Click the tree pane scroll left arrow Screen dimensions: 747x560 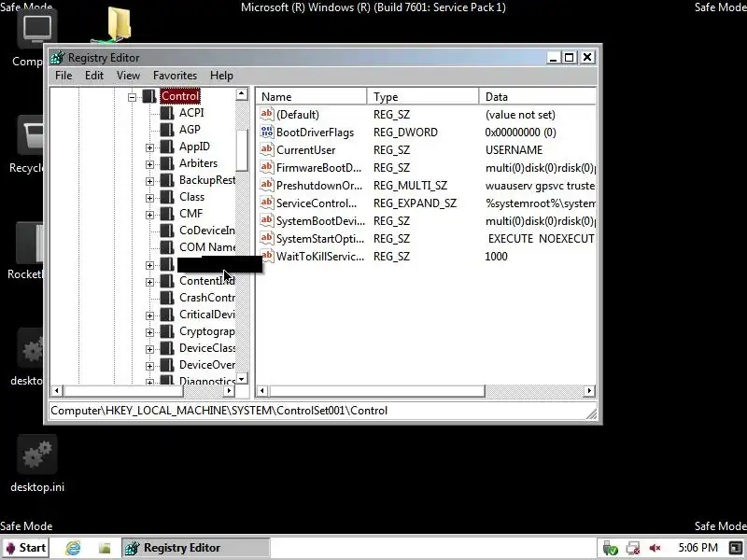click(57, 391)
